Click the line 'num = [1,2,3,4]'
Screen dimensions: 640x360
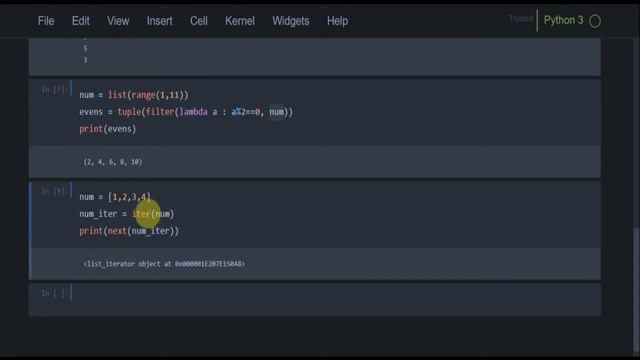115,197
